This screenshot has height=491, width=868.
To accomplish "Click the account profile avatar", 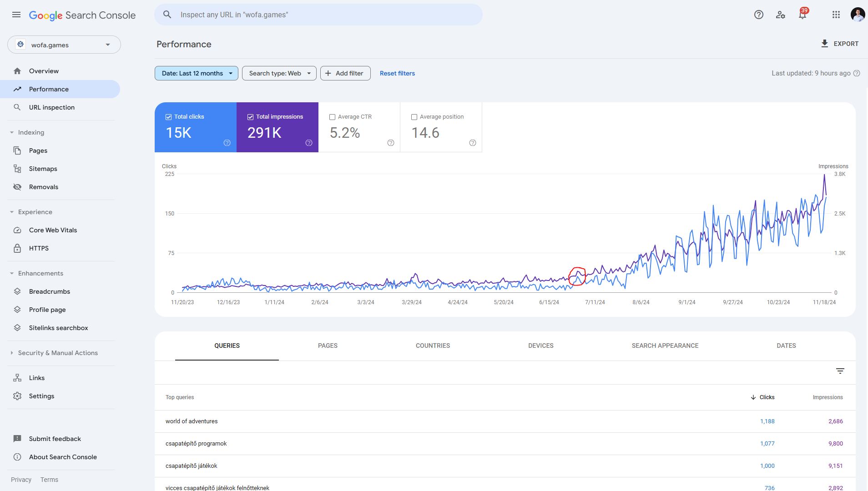I will [x=858, y=15].
